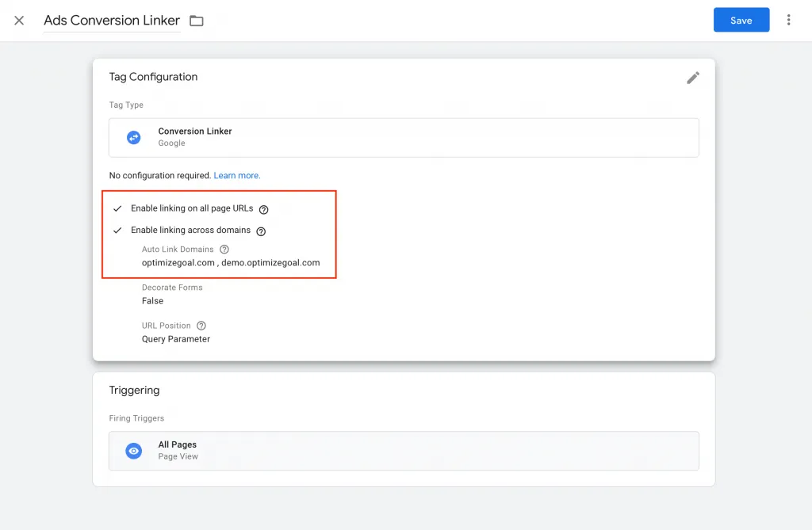This screenshot has width=812, height=530.
Task: Open help for linking across domains
Action: pos(261,231)
